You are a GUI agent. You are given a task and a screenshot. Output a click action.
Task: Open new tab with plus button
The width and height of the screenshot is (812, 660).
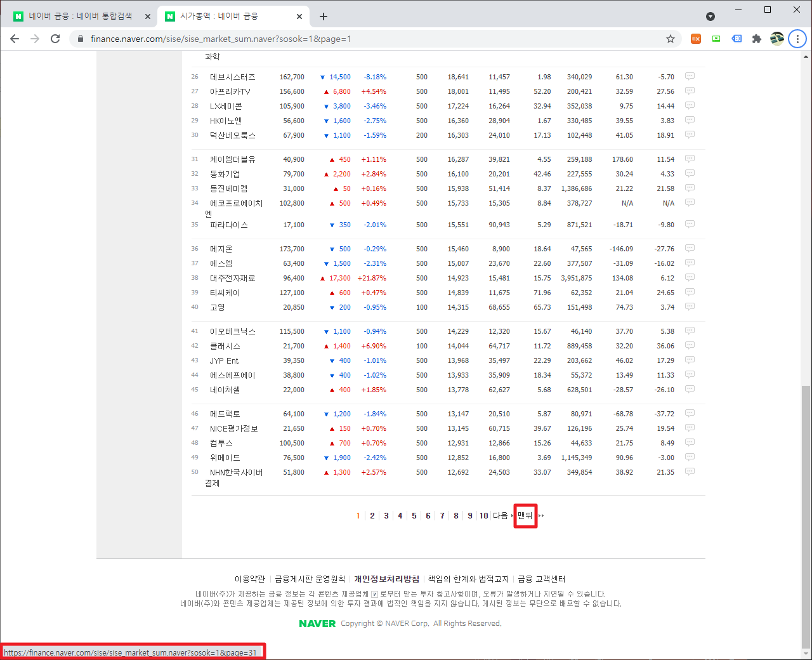(x=324, y=16)
